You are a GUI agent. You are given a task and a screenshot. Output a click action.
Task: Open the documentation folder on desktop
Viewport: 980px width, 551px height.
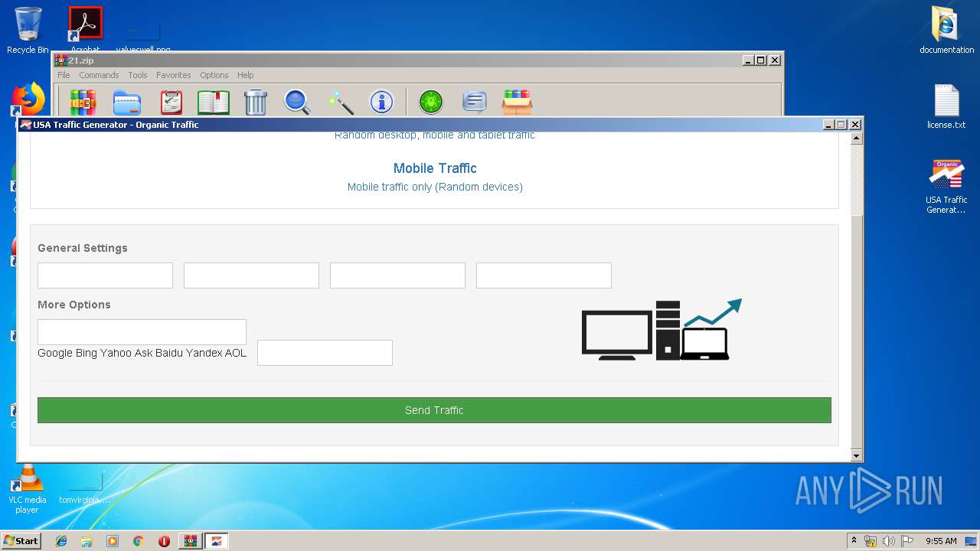point(946,31)
